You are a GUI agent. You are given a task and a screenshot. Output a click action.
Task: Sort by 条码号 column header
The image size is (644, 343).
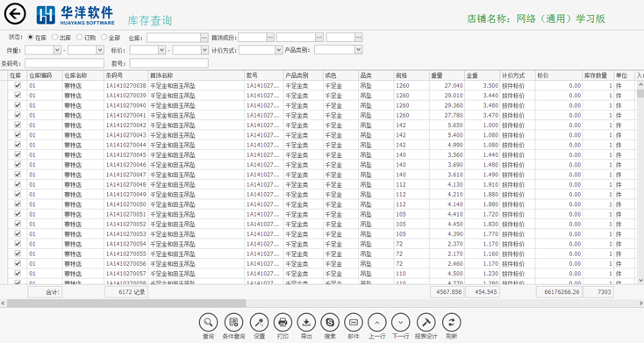[126, 75]
